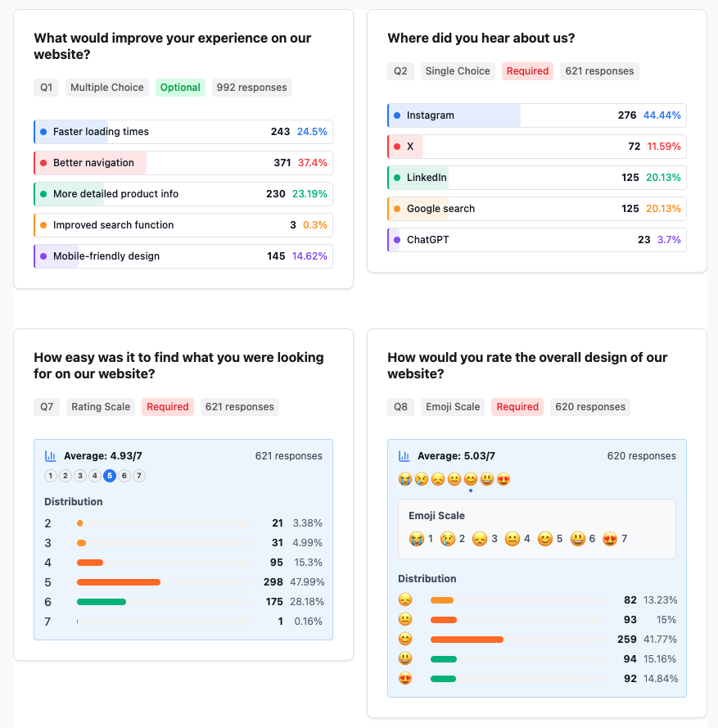
Task: Click the Optional badge on Q1
Action: (180, 87)
